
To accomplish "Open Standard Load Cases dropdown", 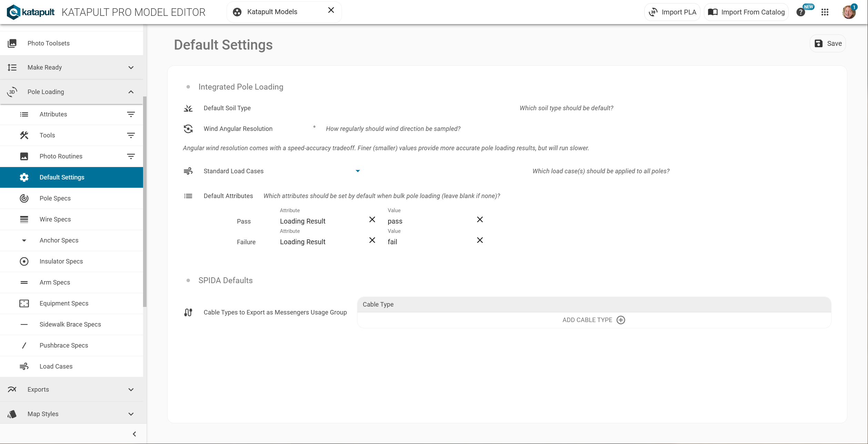I will click(x=357, y=171).
